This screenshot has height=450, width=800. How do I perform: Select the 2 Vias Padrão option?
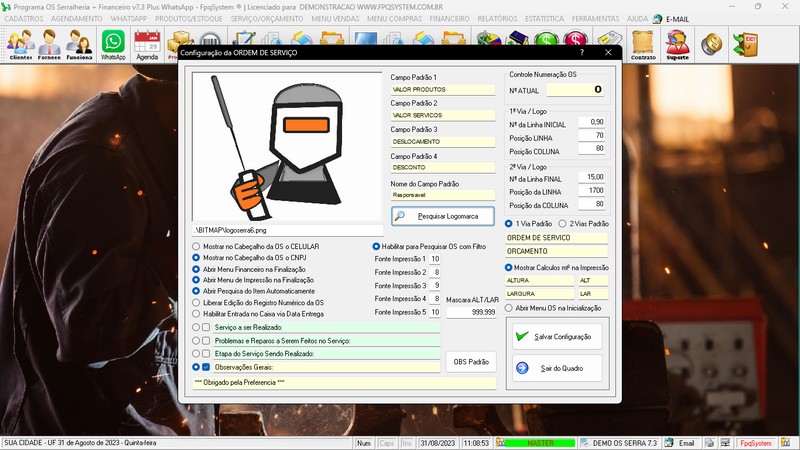coord(562,223)
